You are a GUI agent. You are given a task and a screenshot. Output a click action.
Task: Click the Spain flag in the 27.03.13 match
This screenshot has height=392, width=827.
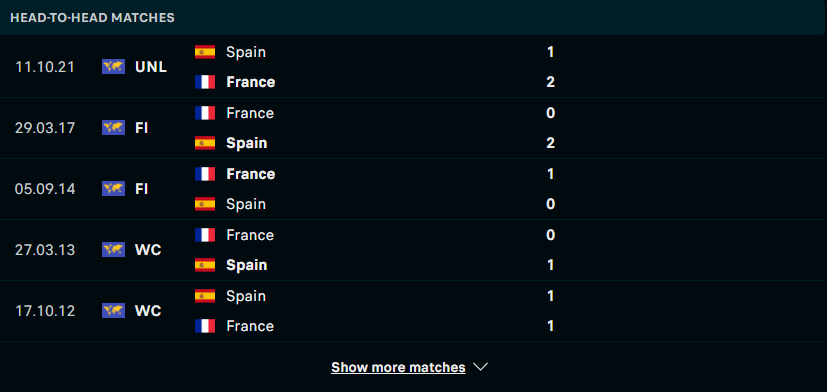(205, 265)
